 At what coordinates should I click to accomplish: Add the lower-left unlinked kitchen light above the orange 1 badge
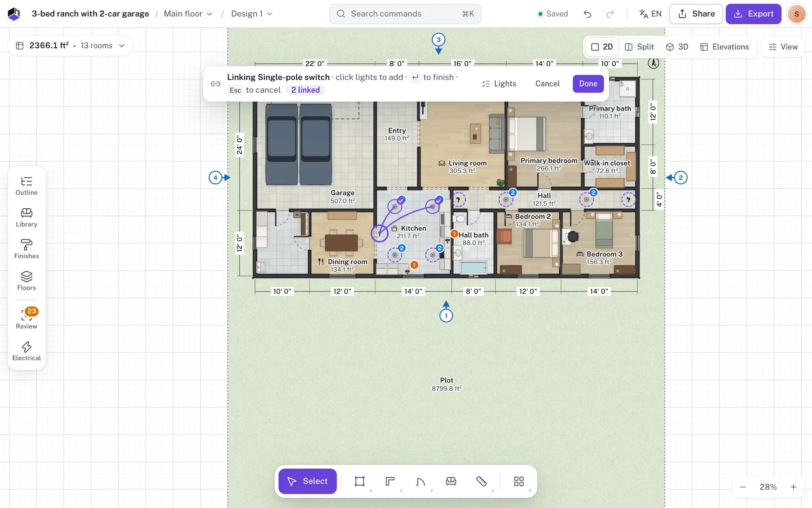(x=395, y=255)
